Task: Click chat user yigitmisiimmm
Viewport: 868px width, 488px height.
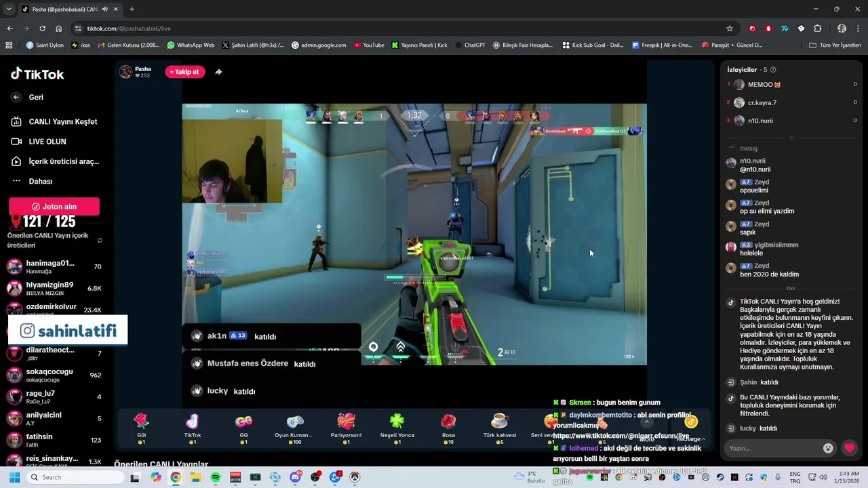Action: tap(776, 245)
